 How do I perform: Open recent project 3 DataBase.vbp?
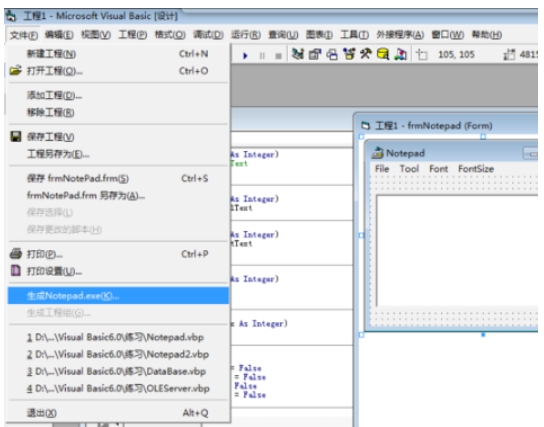click(x=118, y=371)
